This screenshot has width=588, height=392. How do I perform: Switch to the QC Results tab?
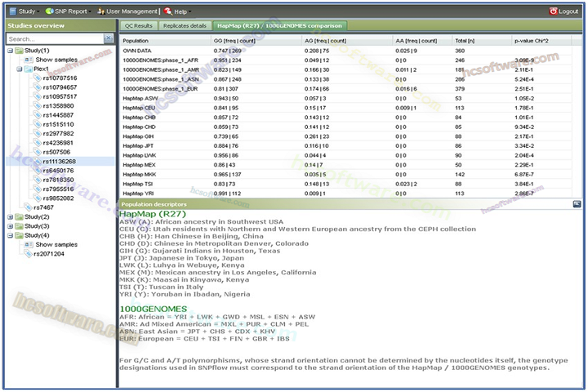pos(138,26)
